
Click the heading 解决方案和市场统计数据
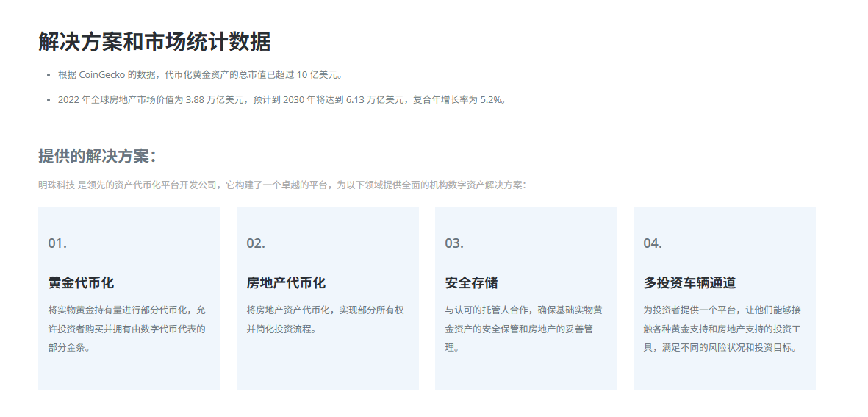click(x=154, y=42)
